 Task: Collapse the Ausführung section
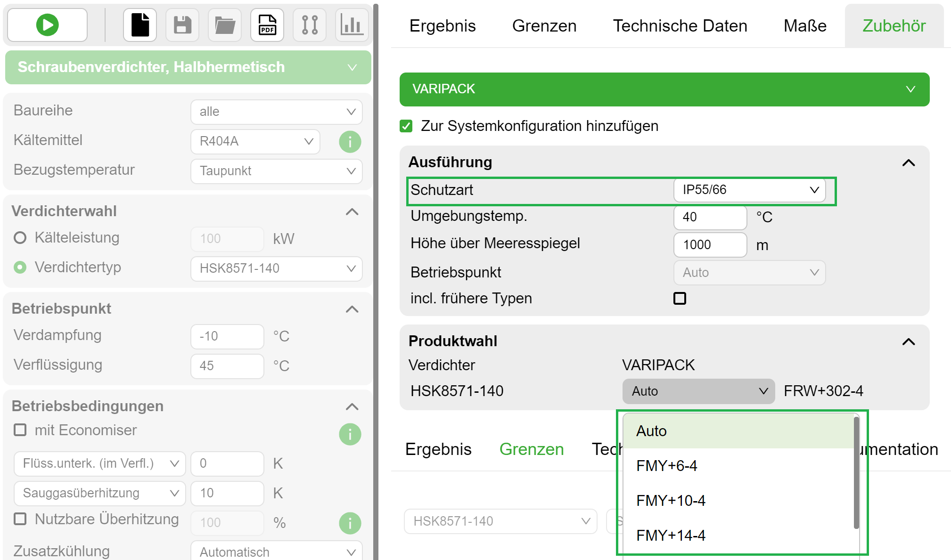(x=909, y=162)
